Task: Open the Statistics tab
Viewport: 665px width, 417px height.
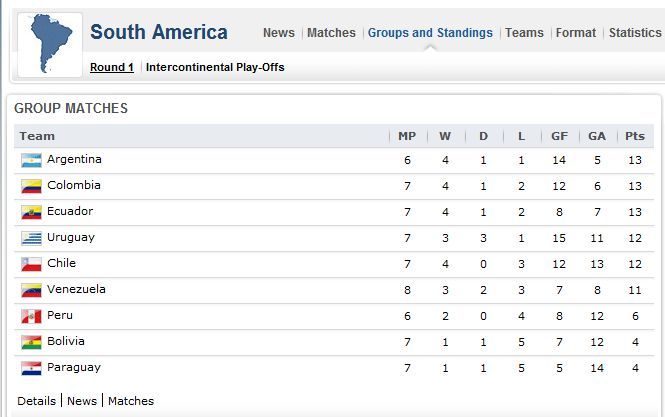Action: tap(635, 33)
